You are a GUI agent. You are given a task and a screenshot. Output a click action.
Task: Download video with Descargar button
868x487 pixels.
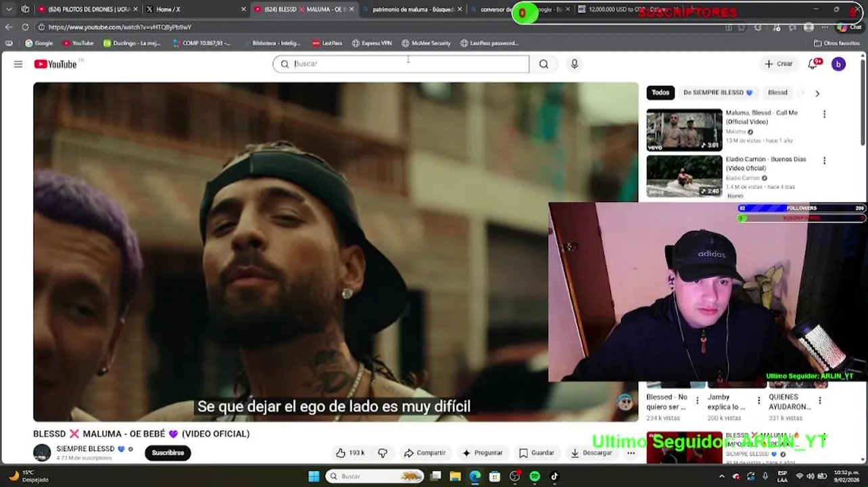(592, 453)
